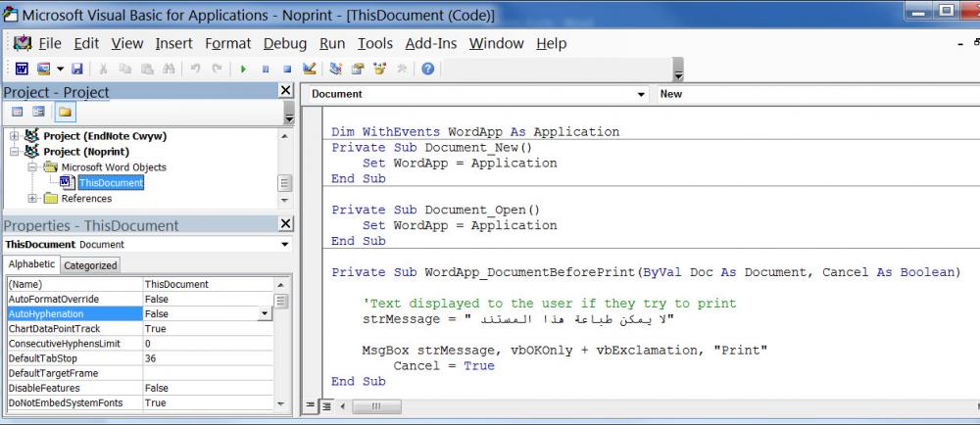Open the Add-Ins menu
The height and width of the screenshot is (425, 980).
pos(430,43)
